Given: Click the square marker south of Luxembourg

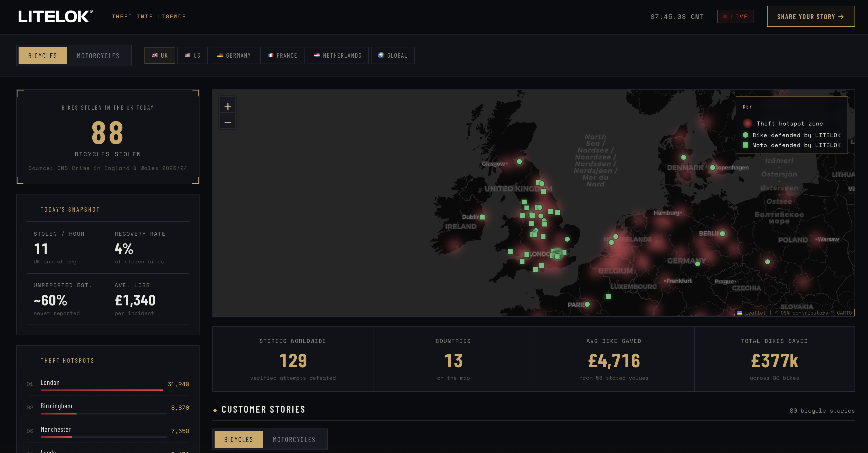Looking at the screenshot, I should tap(608, 297).
